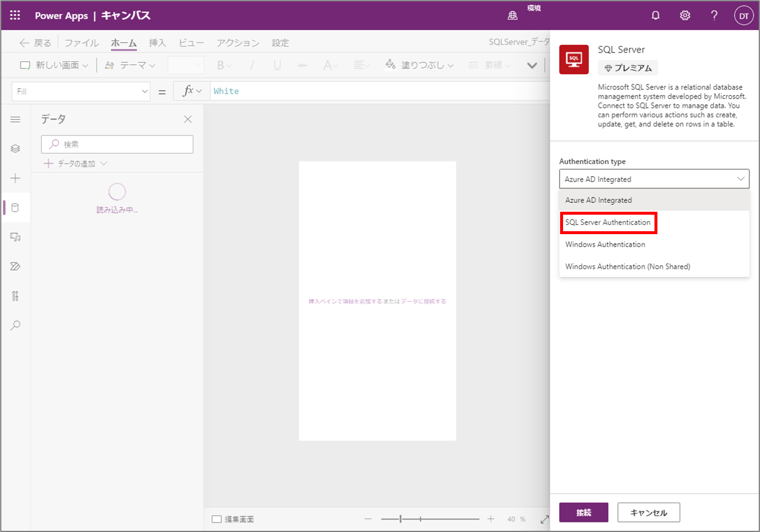
Task: Open the Advanced tools icon
Action: coord(16,296)
